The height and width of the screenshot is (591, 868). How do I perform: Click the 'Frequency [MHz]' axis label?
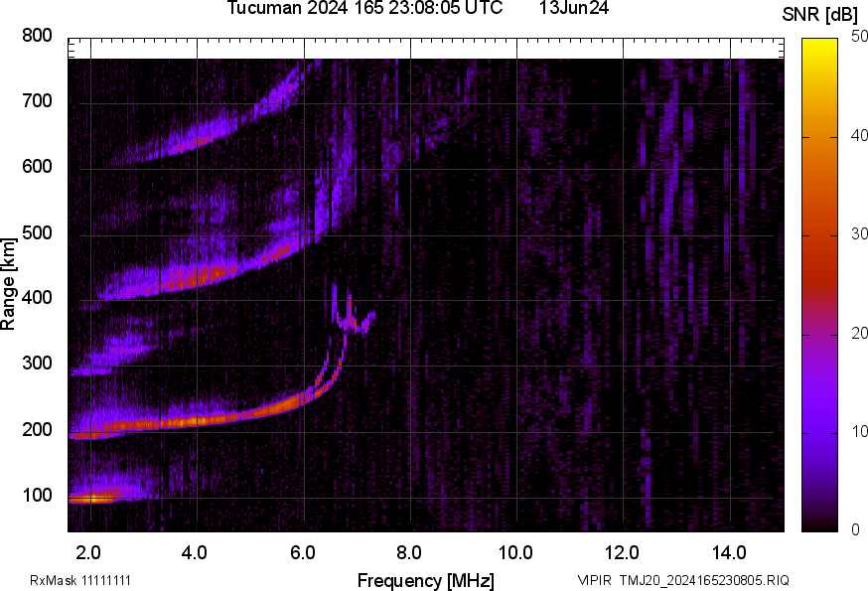pos(426,581)
